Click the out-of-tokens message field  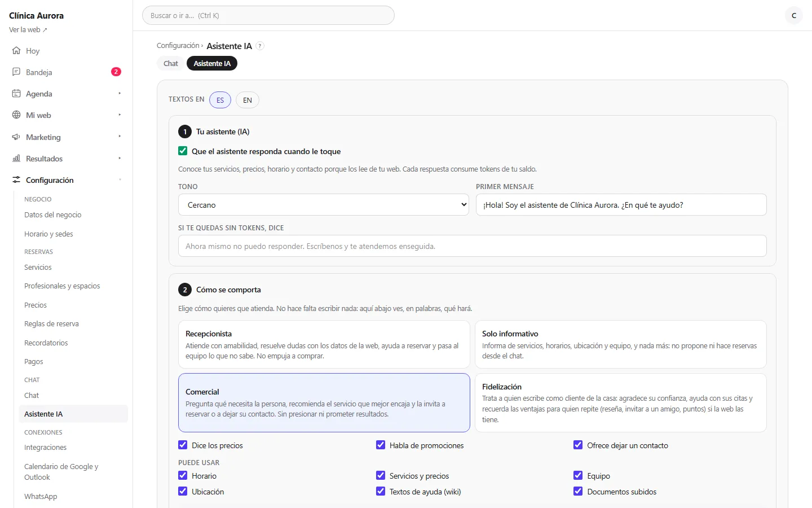point(473,246)
